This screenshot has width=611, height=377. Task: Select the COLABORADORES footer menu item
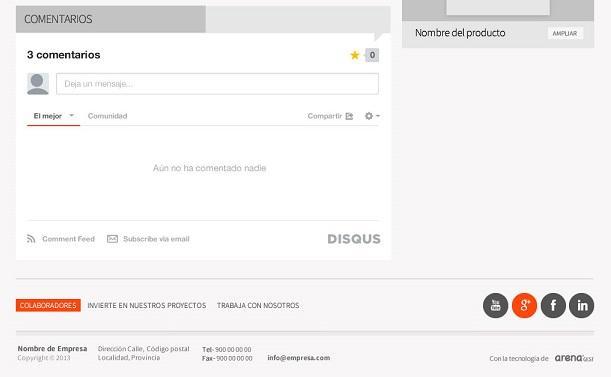coord(48,305)
